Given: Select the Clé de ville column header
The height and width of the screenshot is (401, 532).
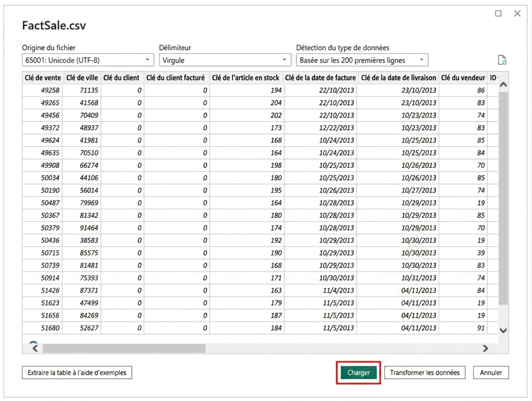Looking at the screenshot, I should click(82, 77).
